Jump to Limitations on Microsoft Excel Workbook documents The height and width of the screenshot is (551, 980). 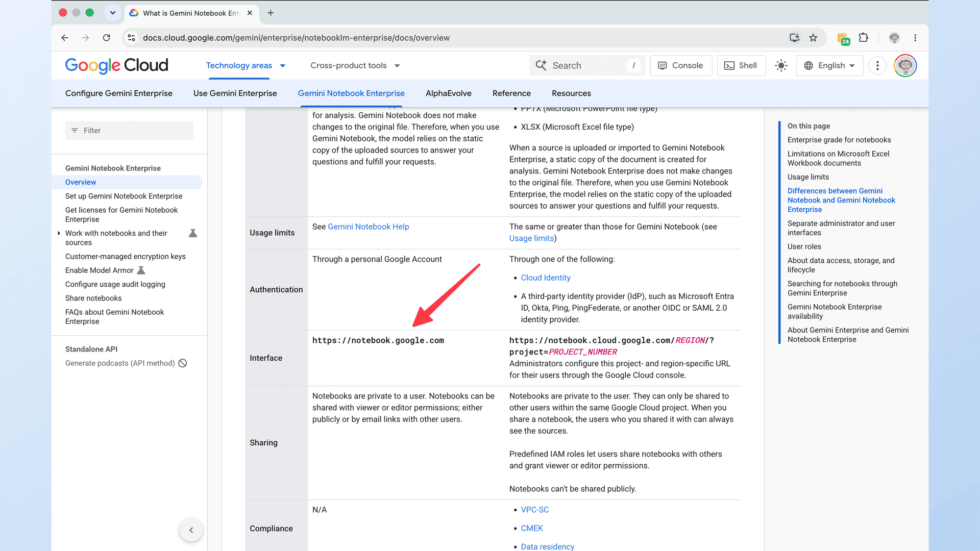[x=838, y=158]
